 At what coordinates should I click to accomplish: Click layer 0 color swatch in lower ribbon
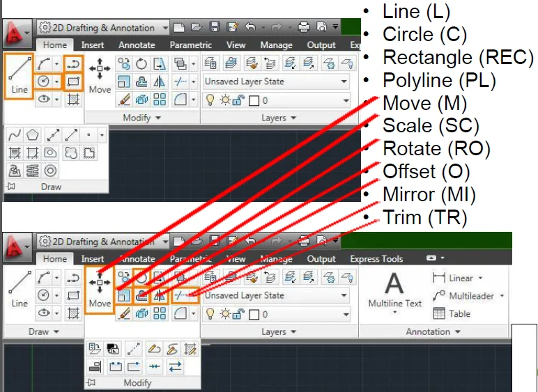point(254,314)
